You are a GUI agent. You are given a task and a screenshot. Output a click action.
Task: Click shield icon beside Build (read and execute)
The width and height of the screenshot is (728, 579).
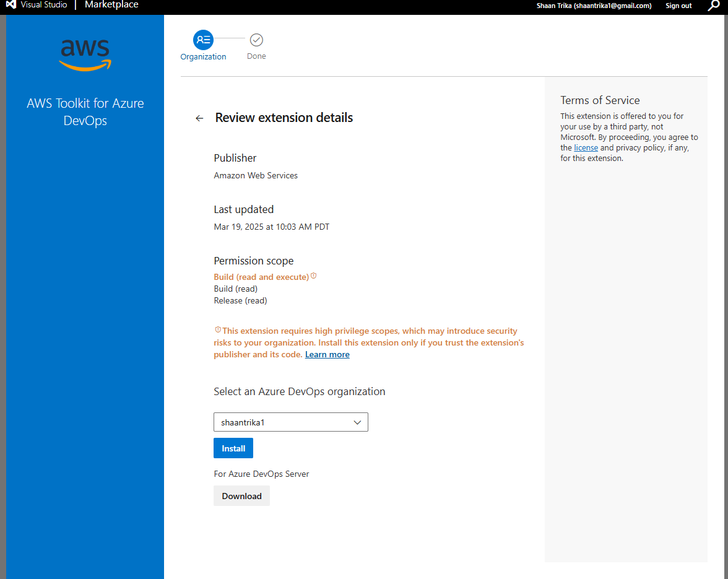tap(314, 276)
